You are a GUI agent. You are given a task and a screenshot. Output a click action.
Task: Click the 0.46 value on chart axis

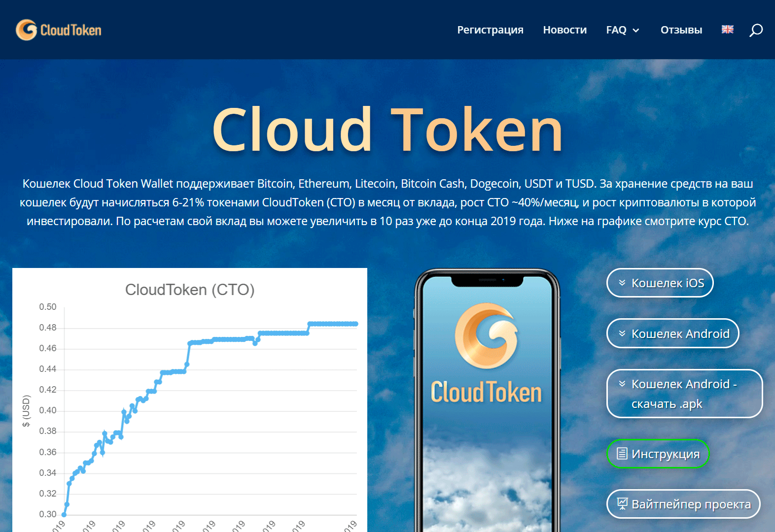click(x=48, y=348)
